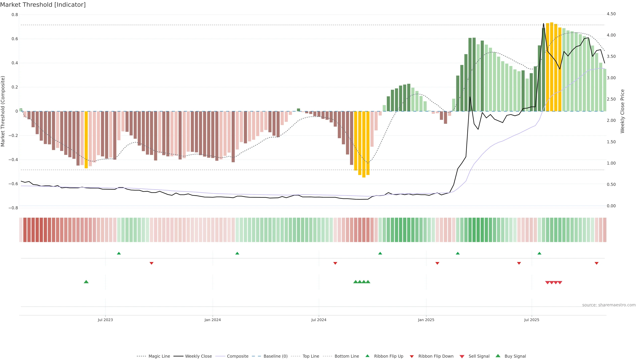The image size is (644, 362).
Task: Toggle the Weekly Close legend item
Action: 198,356
